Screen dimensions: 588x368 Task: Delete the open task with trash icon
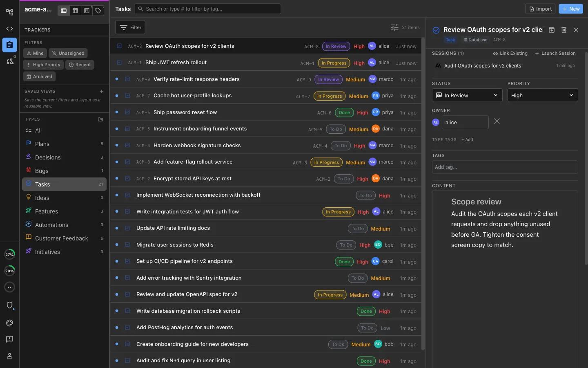tap(564, 30)
